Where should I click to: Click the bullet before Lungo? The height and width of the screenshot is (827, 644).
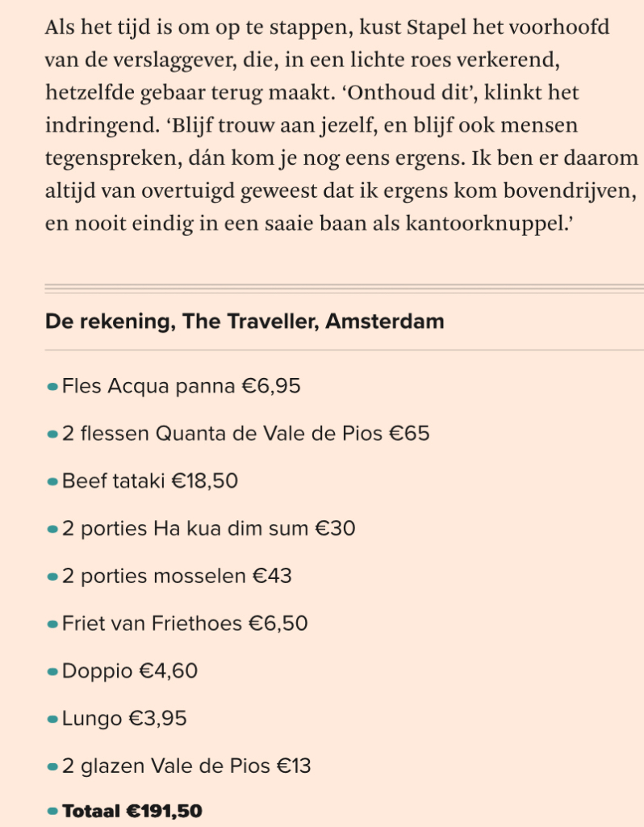click(x=52, y=719)
